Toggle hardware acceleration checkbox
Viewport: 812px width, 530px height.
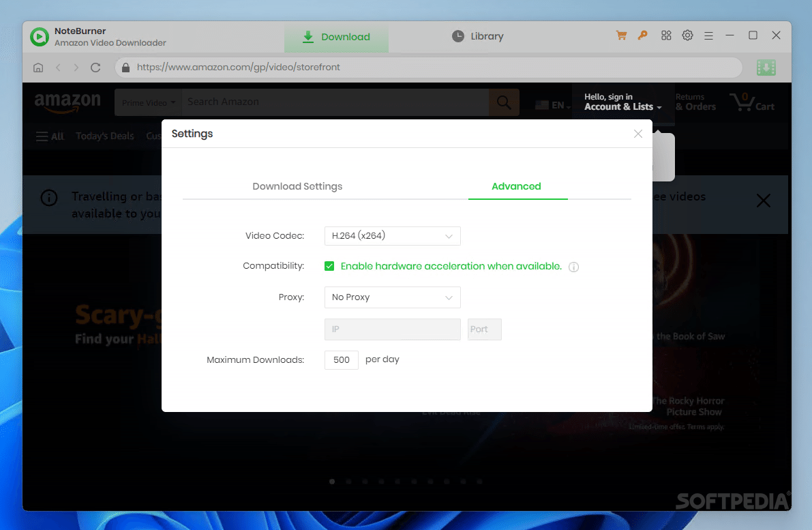click(329, 266)
